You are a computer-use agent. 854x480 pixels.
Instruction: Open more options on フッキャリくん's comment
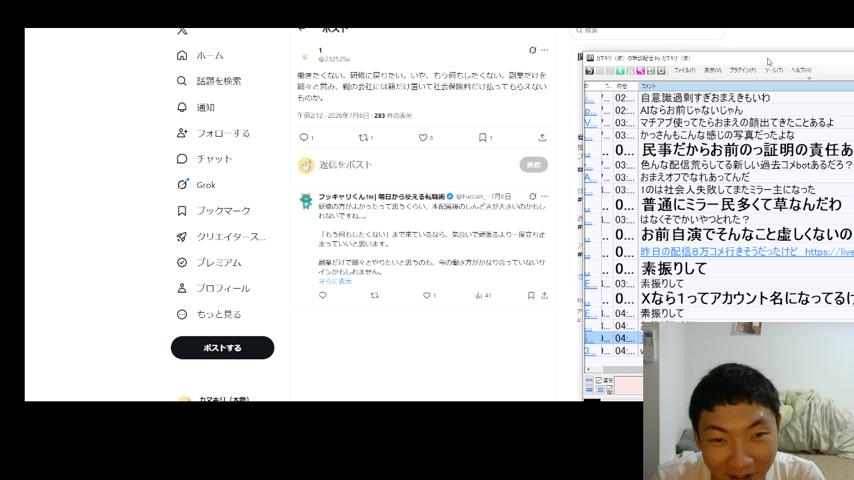click(545, 196)
